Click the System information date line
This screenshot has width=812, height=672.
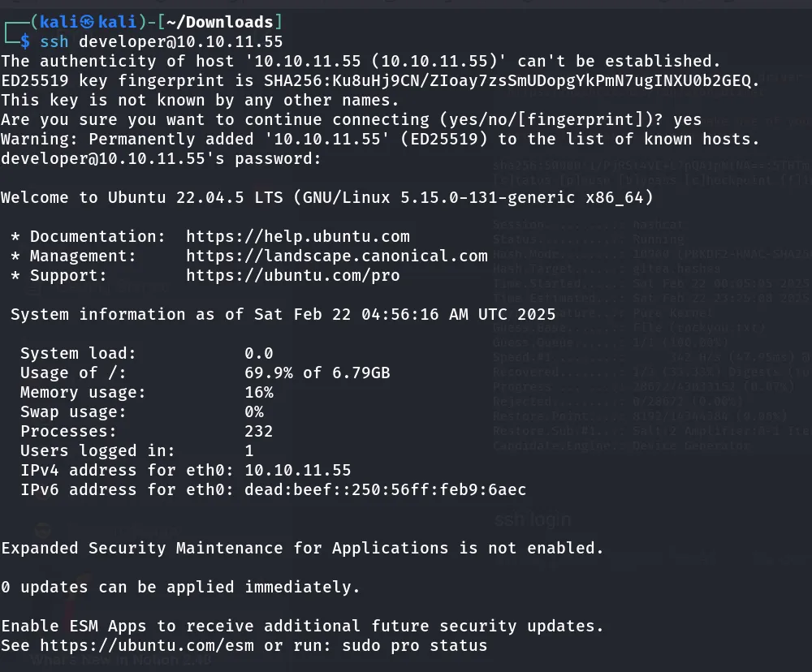pyautogui.click(x=283, y=314)
